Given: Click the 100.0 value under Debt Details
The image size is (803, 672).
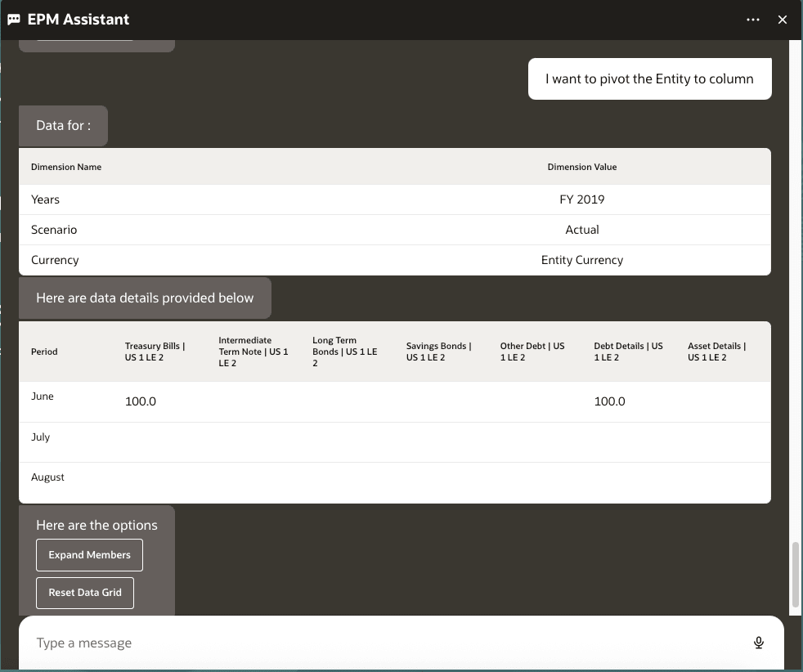Looking at the screenshot, I should [609, 401].
